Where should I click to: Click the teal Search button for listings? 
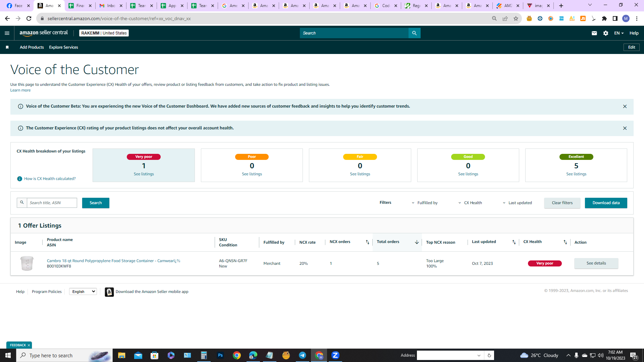(x=96, y=203)
